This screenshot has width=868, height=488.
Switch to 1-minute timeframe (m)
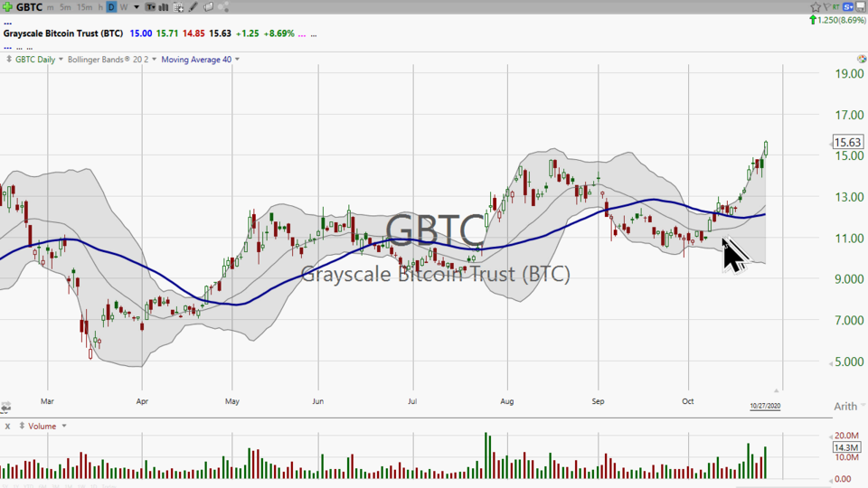[x=51, y=7]
